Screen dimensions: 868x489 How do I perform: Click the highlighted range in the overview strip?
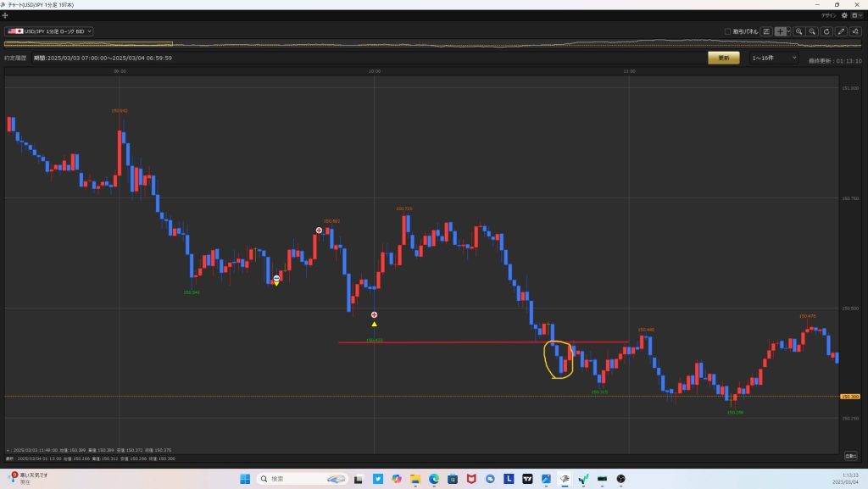(x=88, y=44)
